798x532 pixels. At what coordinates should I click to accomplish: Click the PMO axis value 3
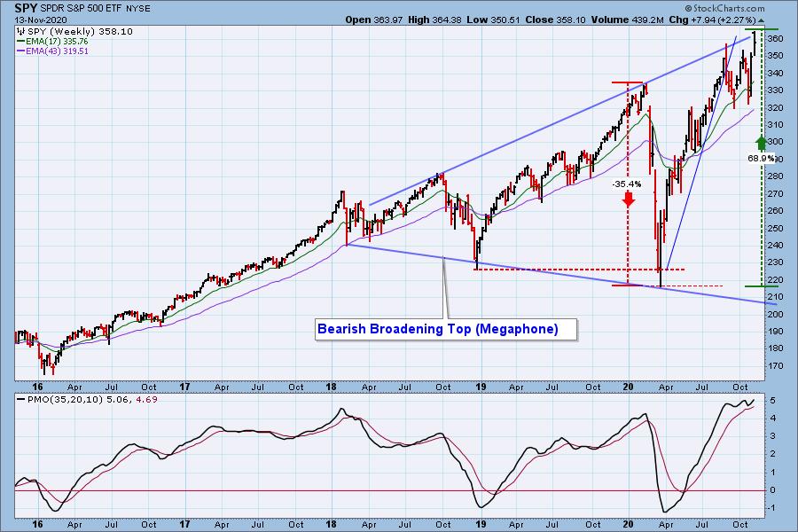[x=772, y=436]
